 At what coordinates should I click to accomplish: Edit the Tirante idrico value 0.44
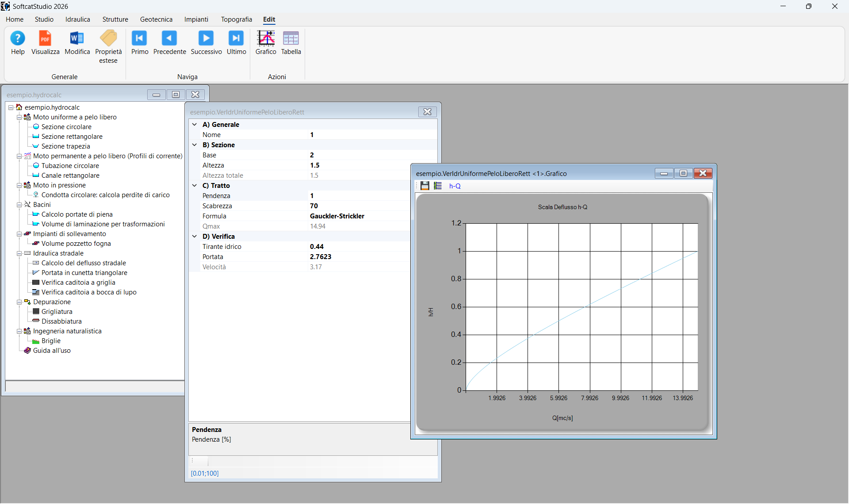click(x=359, y=247)
